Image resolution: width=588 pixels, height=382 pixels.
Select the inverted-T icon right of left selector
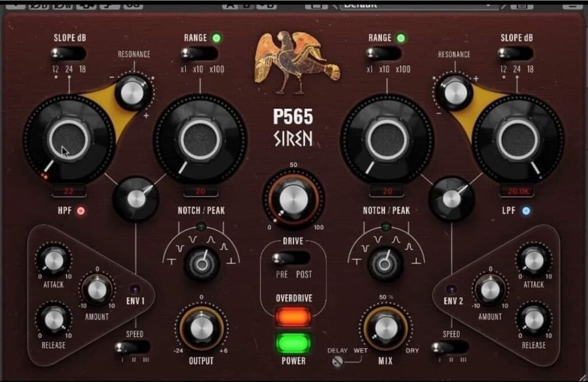click(231, 261)
